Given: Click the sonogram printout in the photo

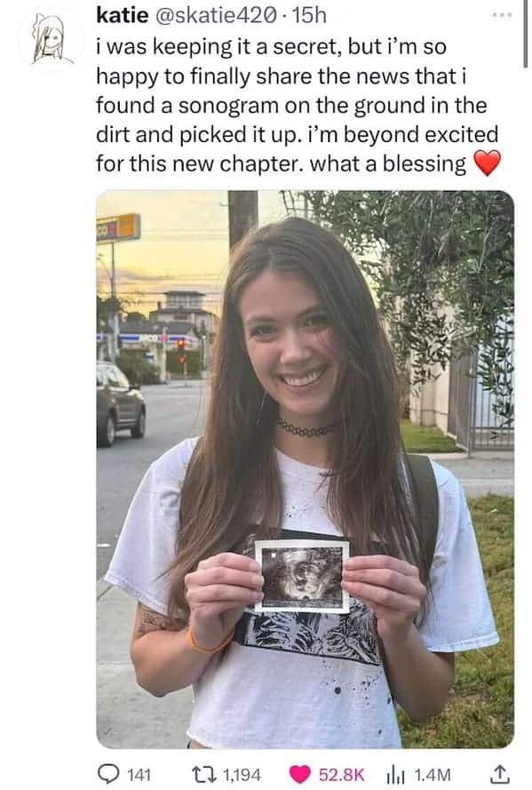Looking at the screenshot, I should [302, 576].
